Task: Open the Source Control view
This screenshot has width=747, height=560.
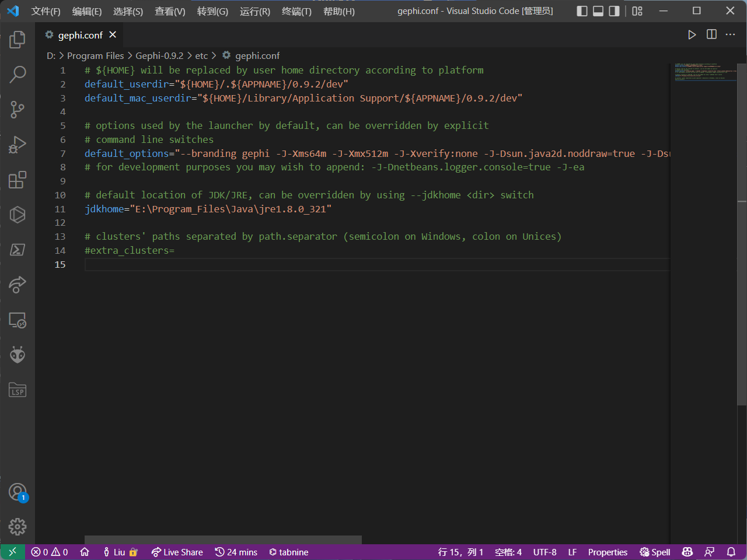Action: coord(18,110)
